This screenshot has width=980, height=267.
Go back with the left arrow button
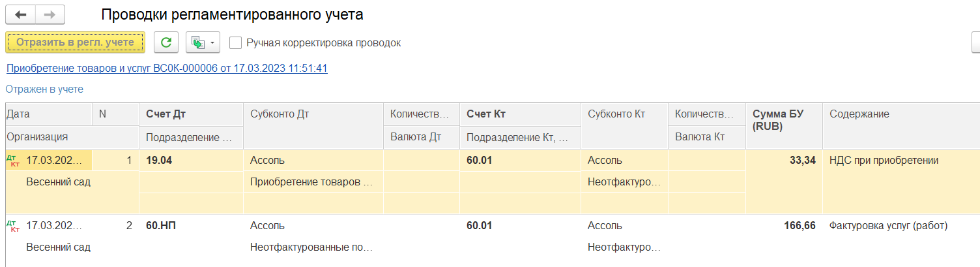tap(20, 15)
